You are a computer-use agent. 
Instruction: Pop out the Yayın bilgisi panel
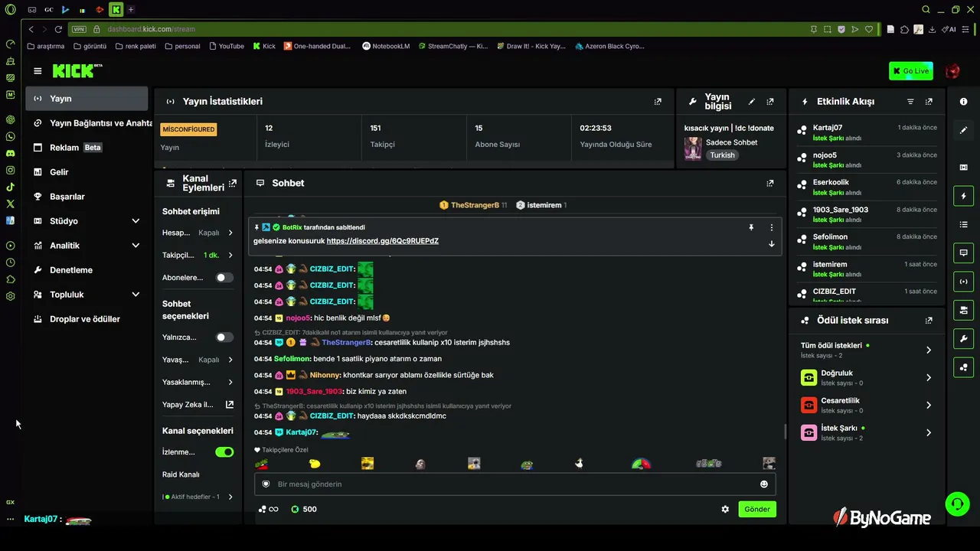coord(770,101)
